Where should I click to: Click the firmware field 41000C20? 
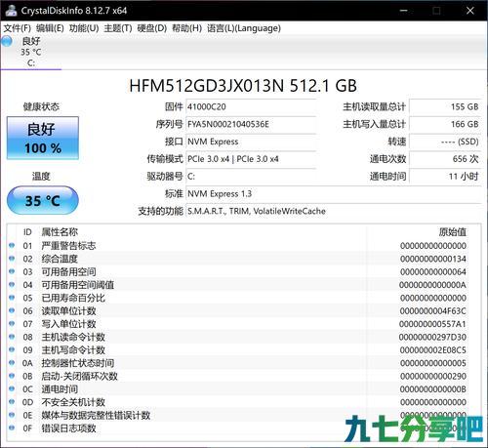tap(251, 106)
